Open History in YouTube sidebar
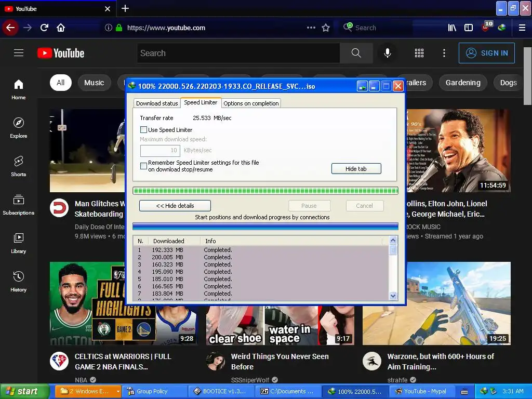Viewport: 532px width, 399px height. click(19, 282)
